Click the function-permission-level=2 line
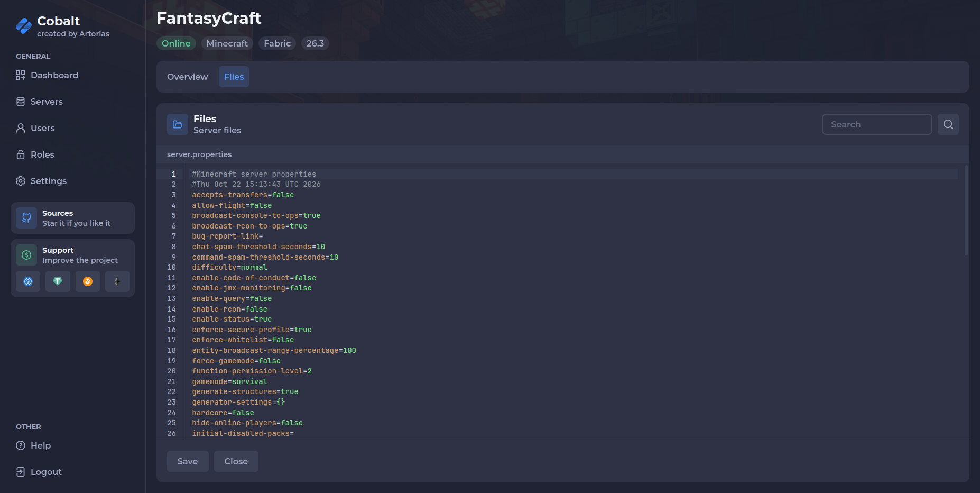Image resolution: width=980 pixels, height=493 pixels. click(252, 371)
